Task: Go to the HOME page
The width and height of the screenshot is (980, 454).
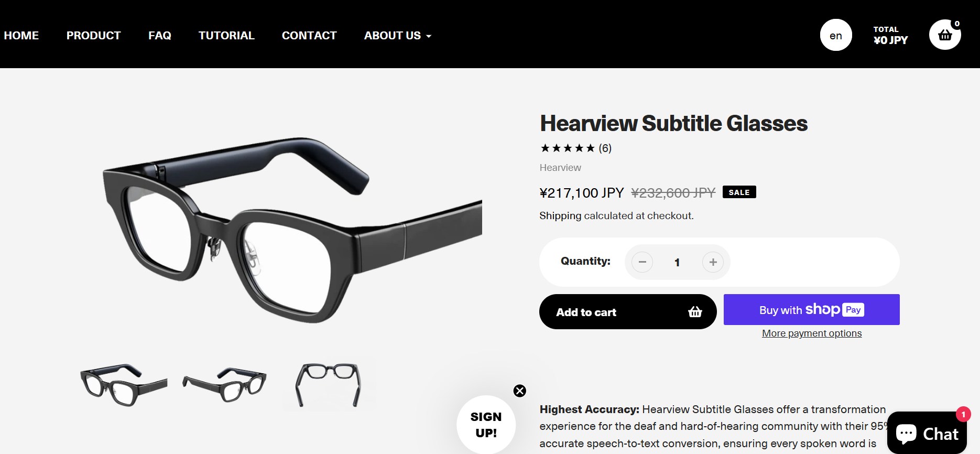Action: [21, 36]
